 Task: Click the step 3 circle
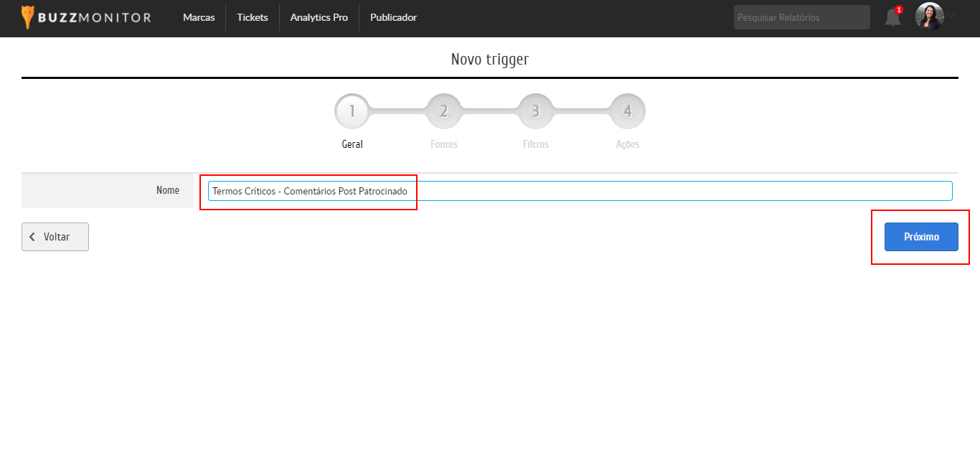click(536, 111)
